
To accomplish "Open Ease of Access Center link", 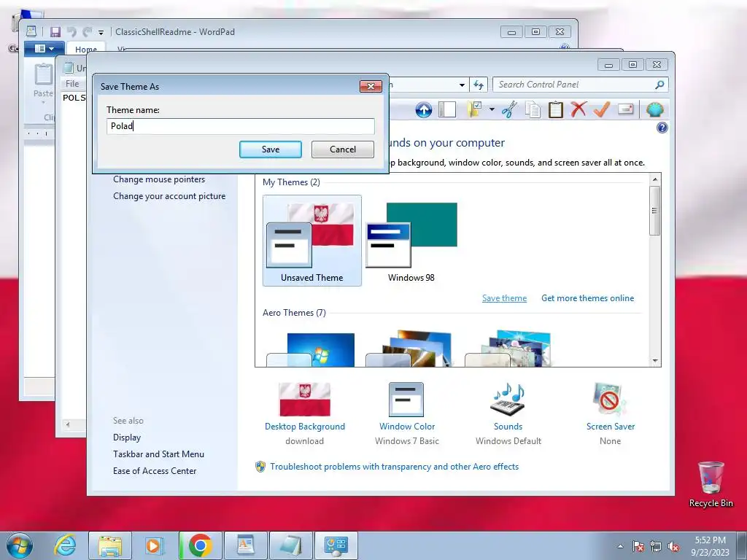I will pos(155,471).
